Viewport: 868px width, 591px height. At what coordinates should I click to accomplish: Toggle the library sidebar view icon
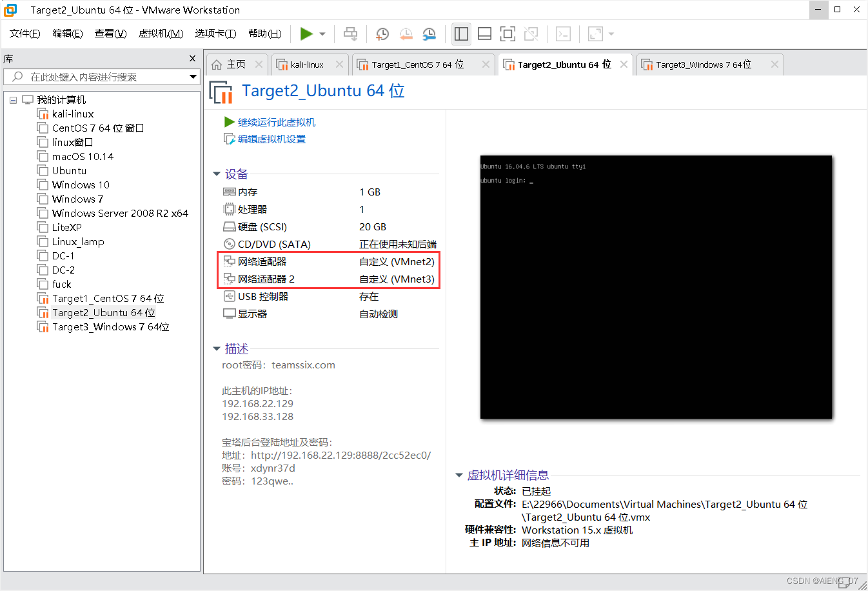click(461, 34)
